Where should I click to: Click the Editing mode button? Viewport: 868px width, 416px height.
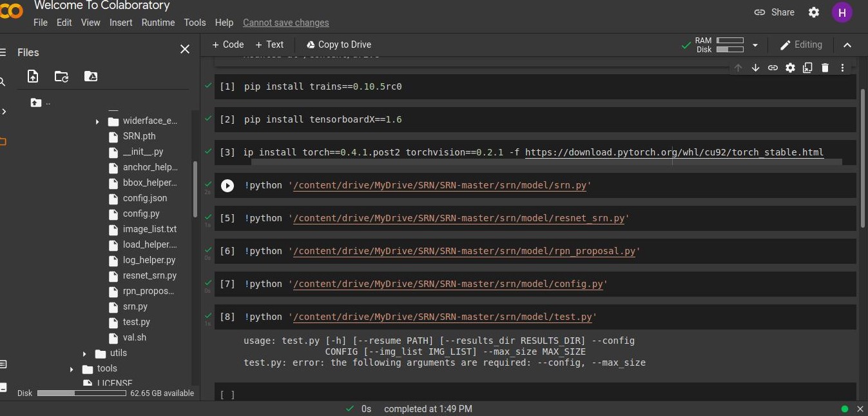[801, 45]
